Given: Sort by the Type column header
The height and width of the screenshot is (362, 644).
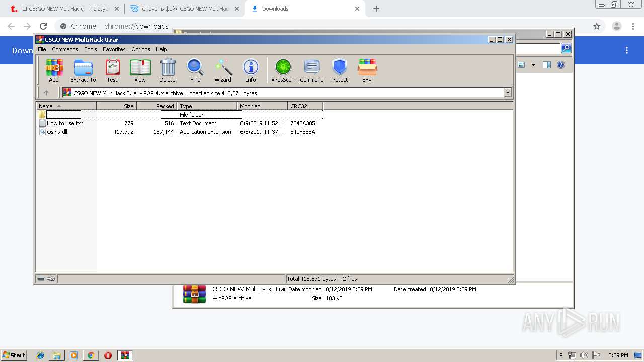Looking at the screenshot, I should [x=207, y=106].
